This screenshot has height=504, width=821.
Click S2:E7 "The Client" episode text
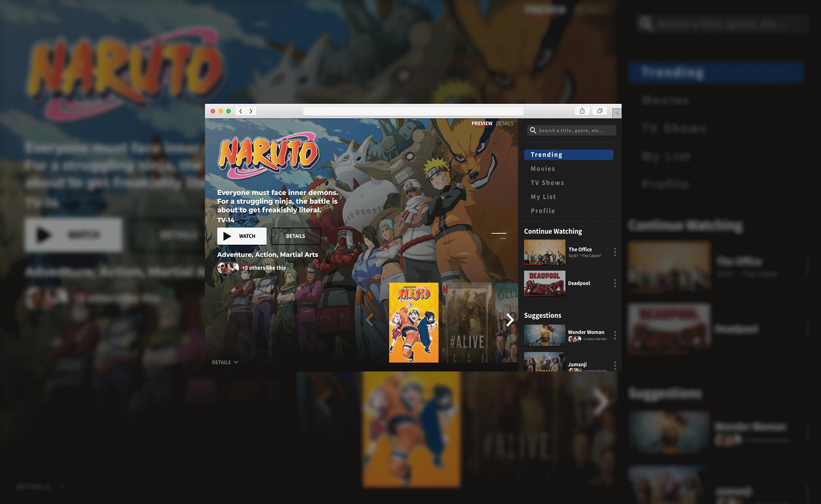click(585, 256)
